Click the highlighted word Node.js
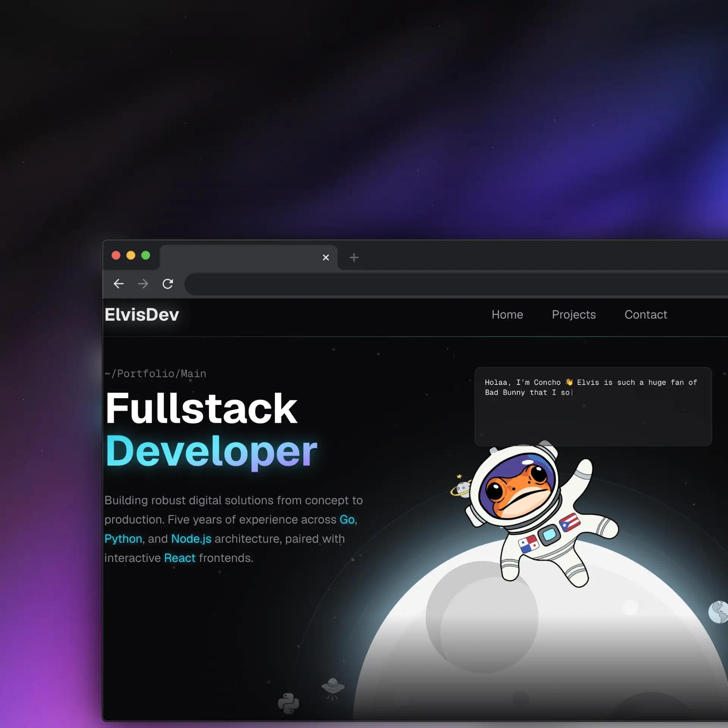Screen dimensions: 728x728 [x=191, y=539]
